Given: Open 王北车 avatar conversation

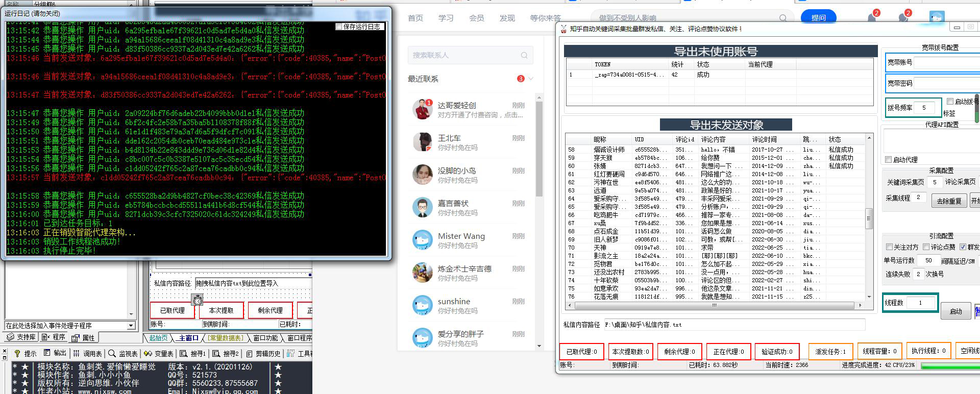Looking at the screenshot, I should pos(422,142).
